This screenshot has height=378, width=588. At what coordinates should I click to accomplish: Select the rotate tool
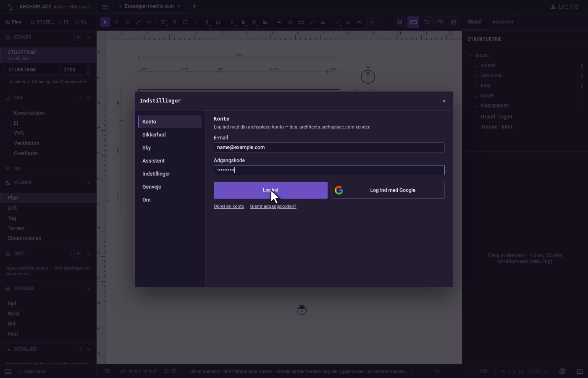(127, 22)
